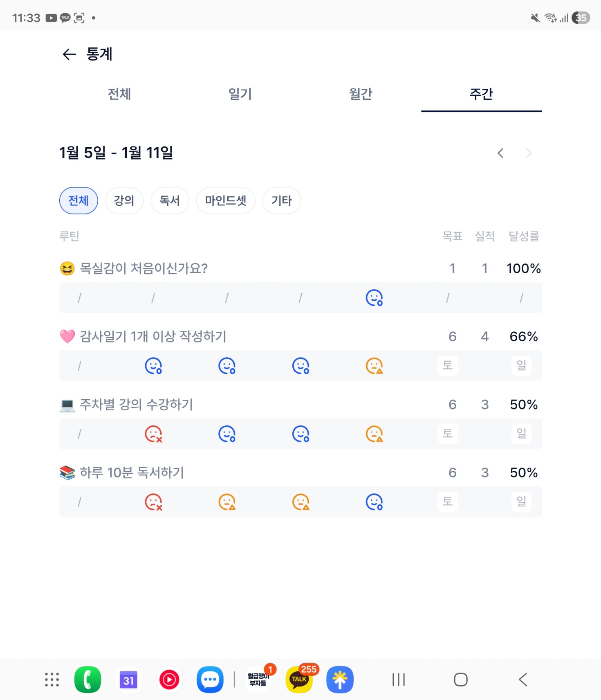
Task: Switch to the 전체 statistics tab
Action: click(119, 94)
